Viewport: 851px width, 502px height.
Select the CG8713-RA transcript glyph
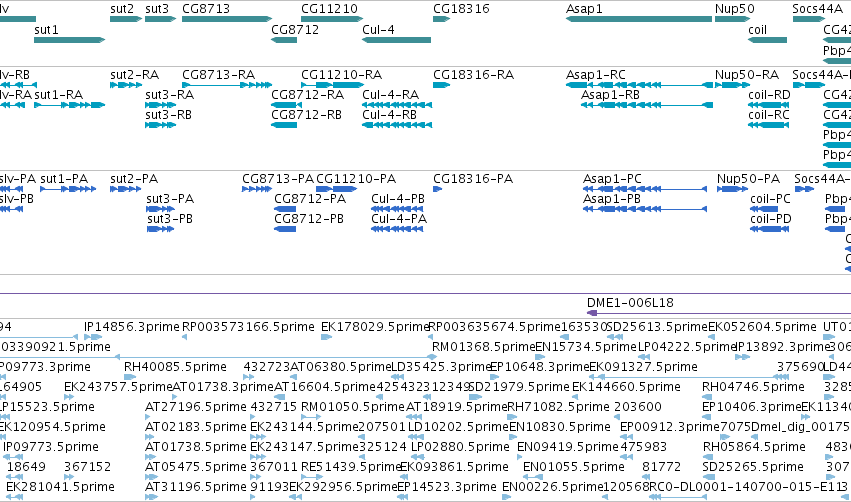227,85
